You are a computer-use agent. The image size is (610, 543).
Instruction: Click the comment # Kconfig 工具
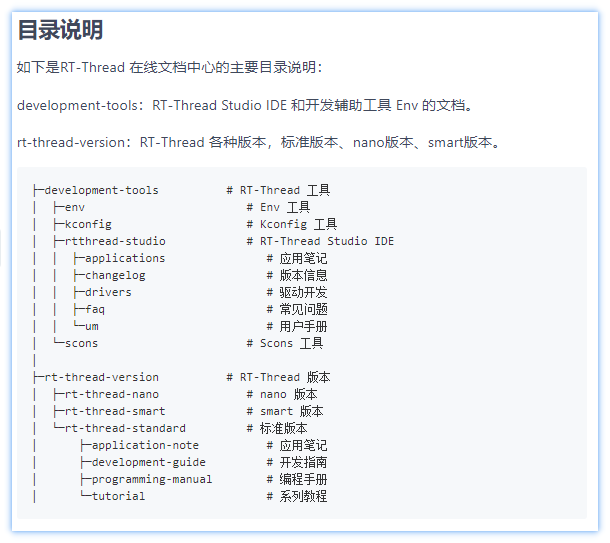292,224
